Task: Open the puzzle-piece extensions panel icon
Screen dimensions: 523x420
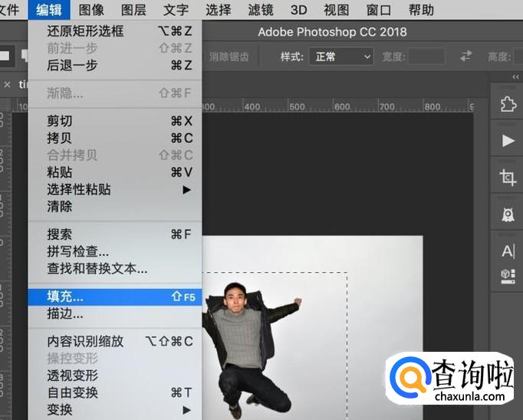Action: pos(508,104)
